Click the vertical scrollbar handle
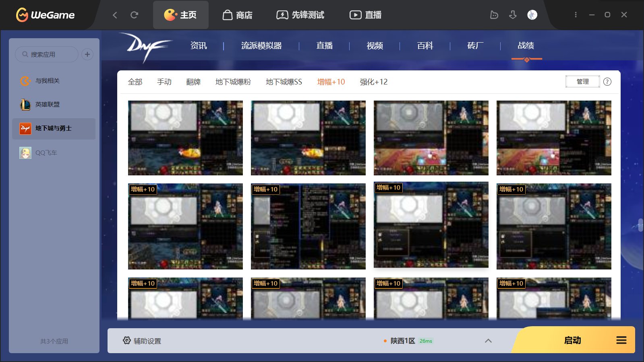 click(x=640, y=225)
